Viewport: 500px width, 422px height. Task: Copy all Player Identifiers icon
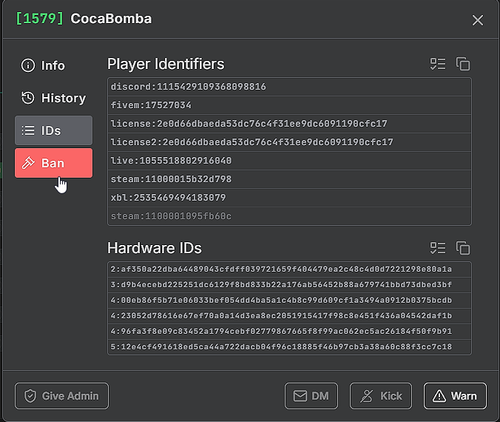[x=463, y=64]
